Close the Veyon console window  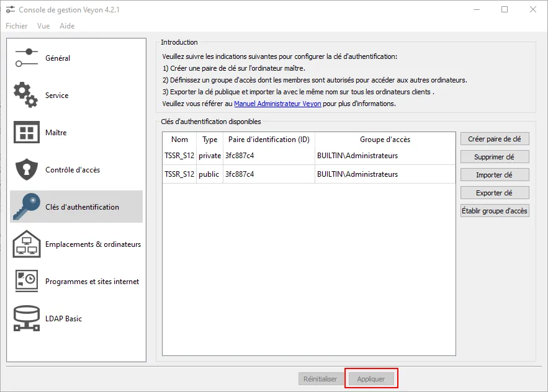[532, 9]
